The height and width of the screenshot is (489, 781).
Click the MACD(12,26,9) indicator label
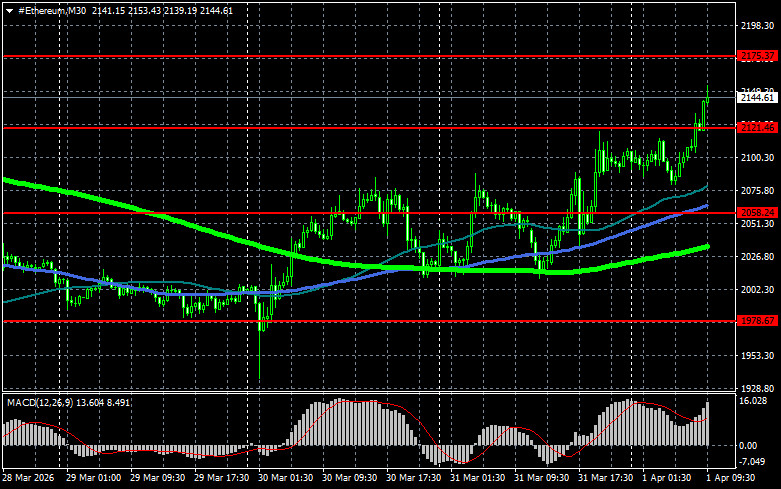pos(40,402)
